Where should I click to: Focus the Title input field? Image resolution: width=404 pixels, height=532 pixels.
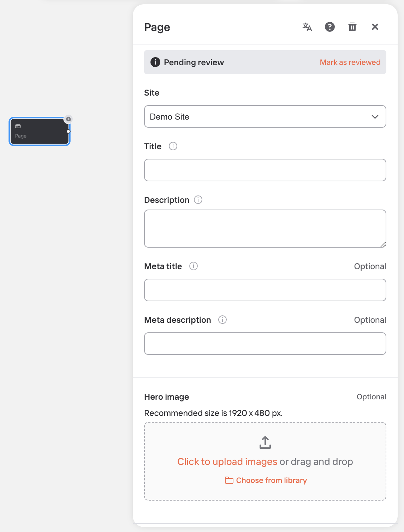tap(265, 170)
